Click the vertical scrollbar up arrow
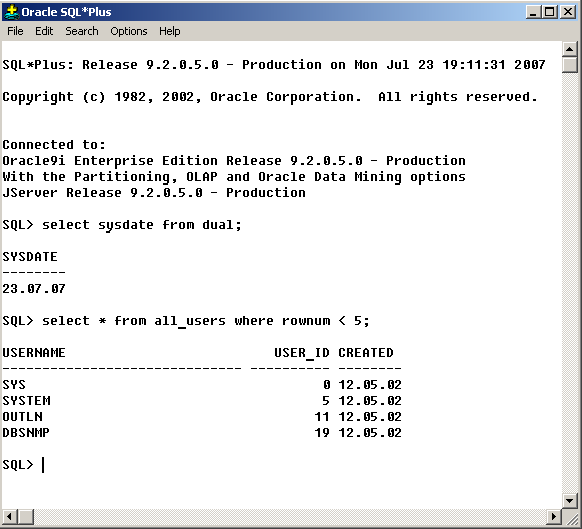The height and width of the screenshot is (529, 582). 569,49
